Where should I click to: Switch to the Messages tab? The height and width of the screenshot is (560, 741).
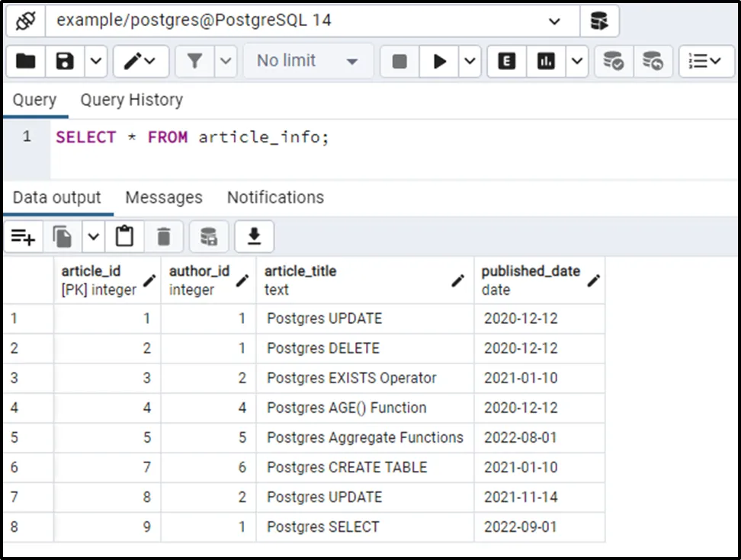(x=164, y=197)
